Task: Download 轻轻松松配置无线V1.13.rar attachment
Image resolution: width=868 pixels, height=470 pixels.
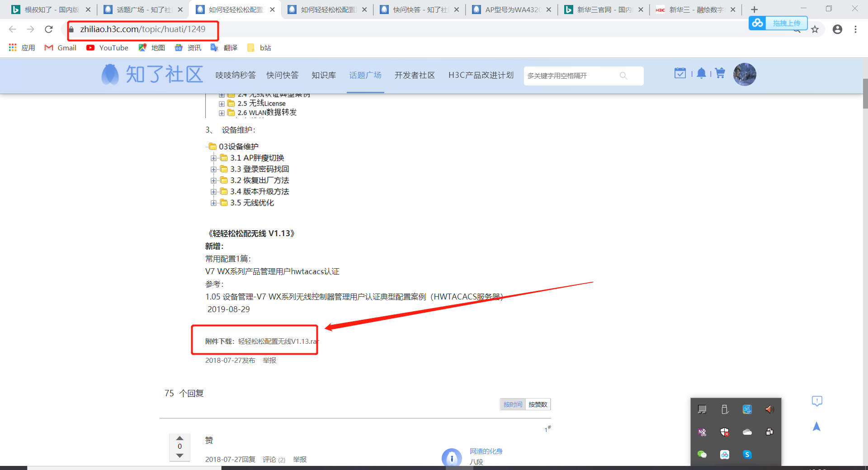Action: coord(278,341)
